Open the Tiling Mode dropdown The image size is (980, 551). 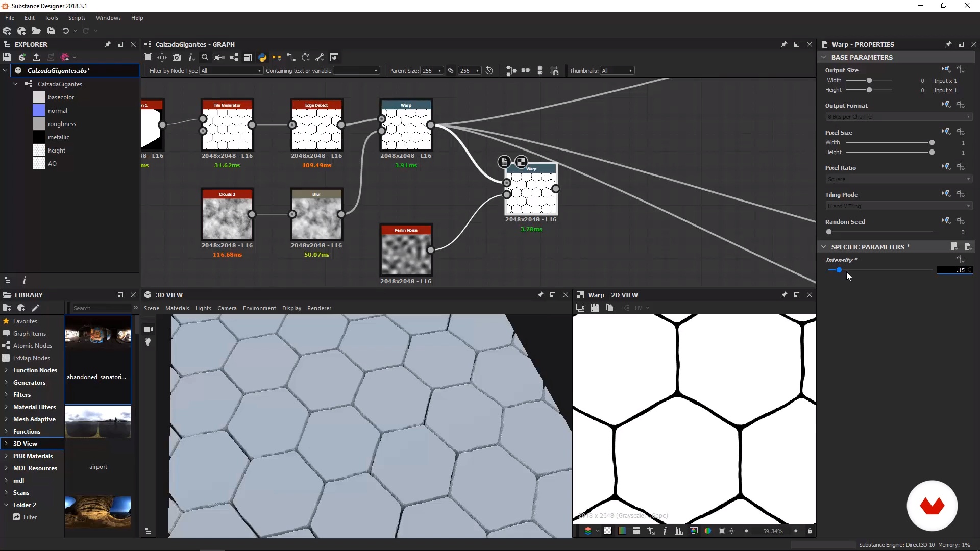(x=898, y=206)
